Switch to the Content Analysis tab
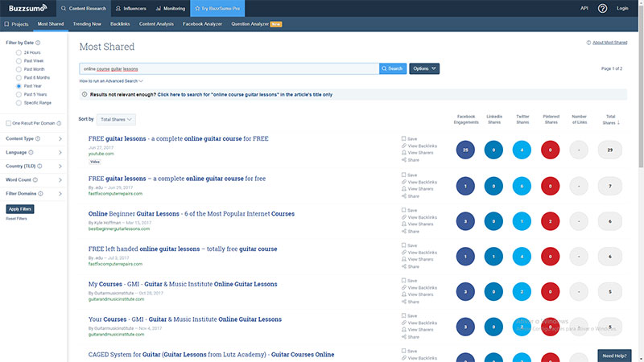 (156, 24)
